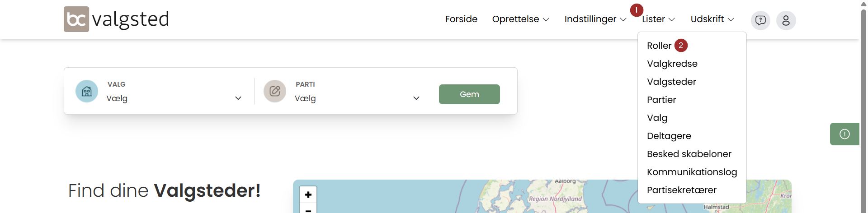The width and height of the screenshot is (868, 213).
Task: Open the green alert side tab
Action: coord(844,134)
